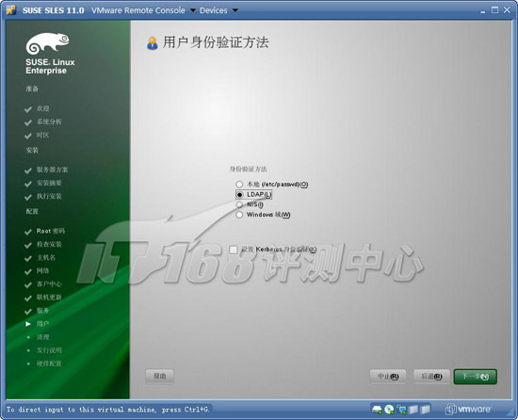Click the VMware console icon in title bar
Screen dimensions: 518x420
pos(11,10)
